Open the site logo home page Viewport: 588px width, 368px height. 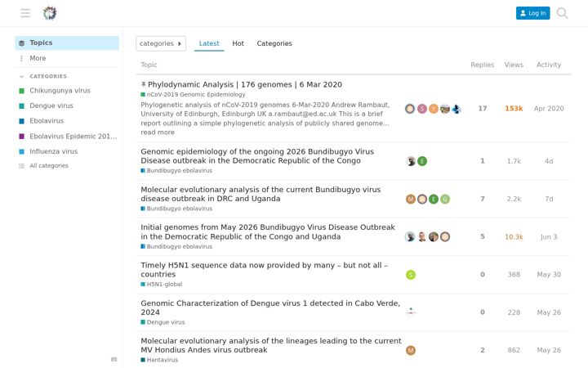pos(50,13)
